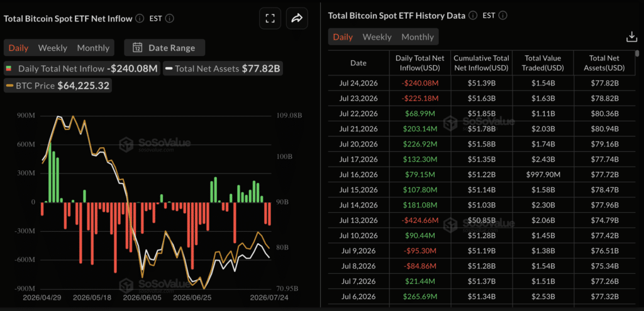
Task: Click the $68.99M inflow value
Action: tap(419, 114)
